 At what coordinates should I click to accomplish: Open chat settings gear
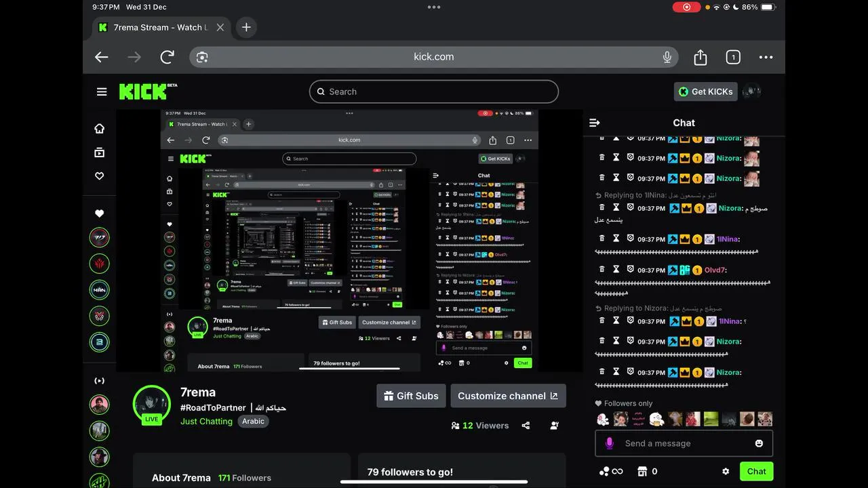[726, 471]
